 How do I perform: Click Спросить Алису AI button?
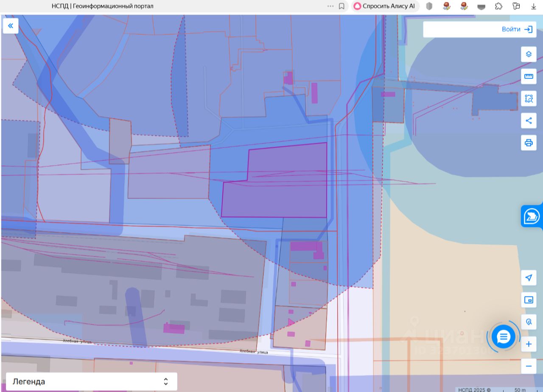384,6
